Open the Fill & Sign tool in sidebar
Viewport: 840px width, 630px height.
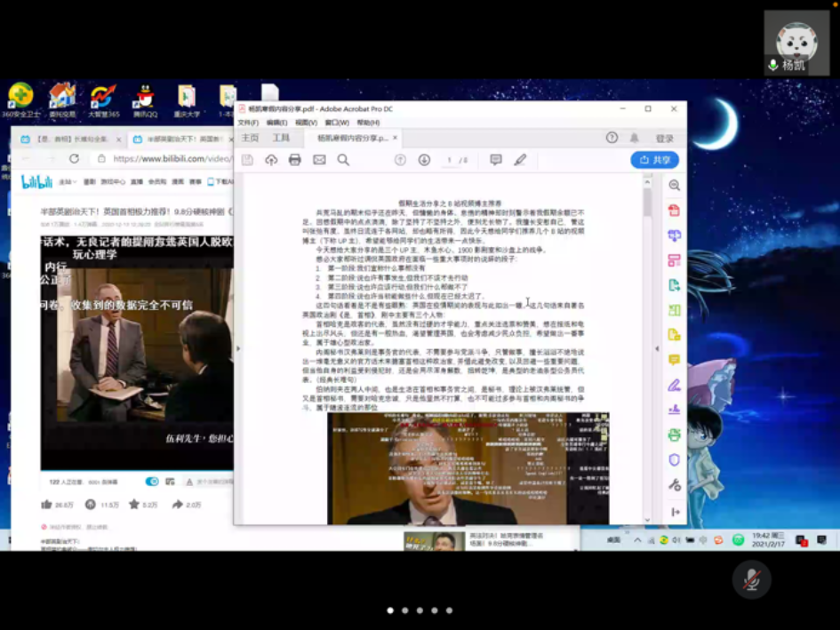pyautogui.click(x=675, y=385)
